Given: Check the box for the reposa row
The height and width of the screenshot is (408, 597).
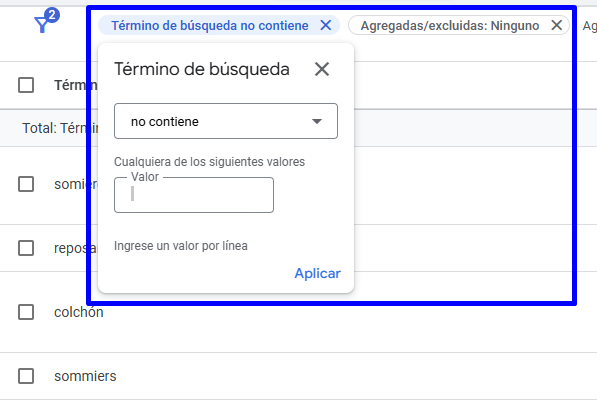Looking at the screenshot, I should coord(26,248).
